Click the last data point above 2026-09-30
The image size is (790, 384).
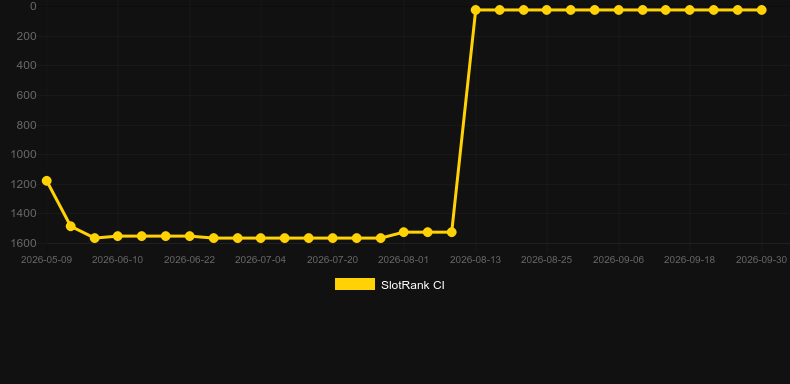point(761,10)
